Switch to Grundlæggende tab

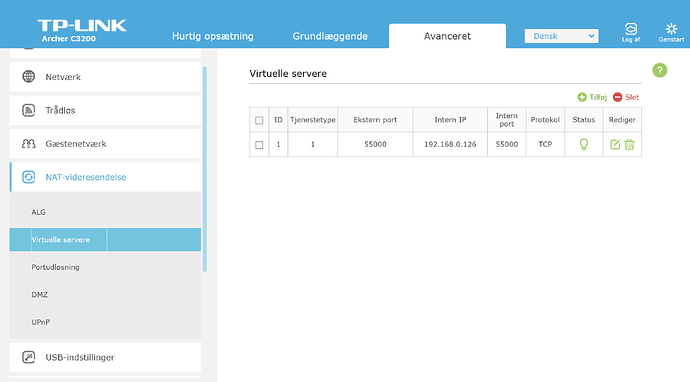[330, 36]
